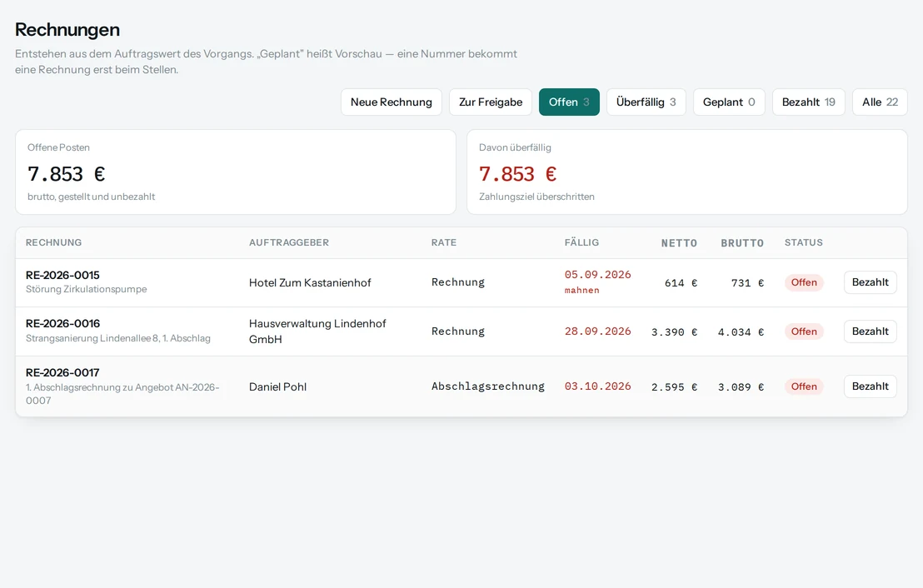Image resolution: width=923 pixels, height=588 pixels.
Task: Click due date 28.09.2026
Action: tap(597, 331)
